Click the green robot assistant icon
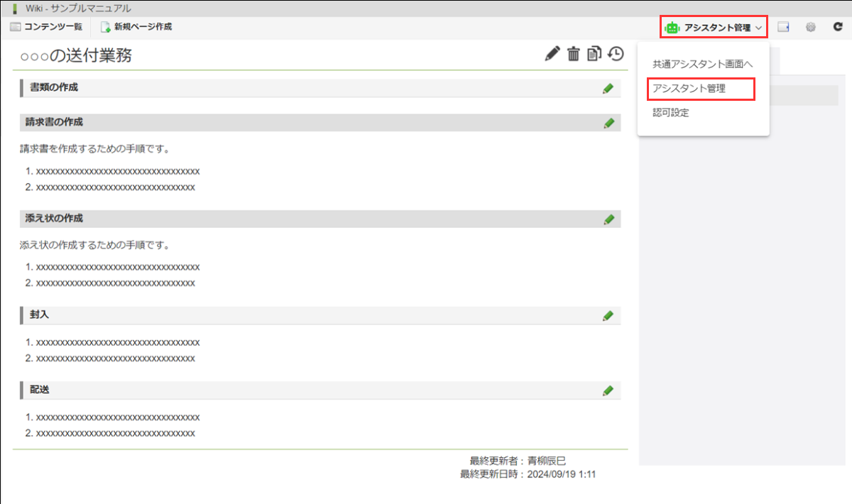Viewport: 852px width, 504px height. (672, 28)
